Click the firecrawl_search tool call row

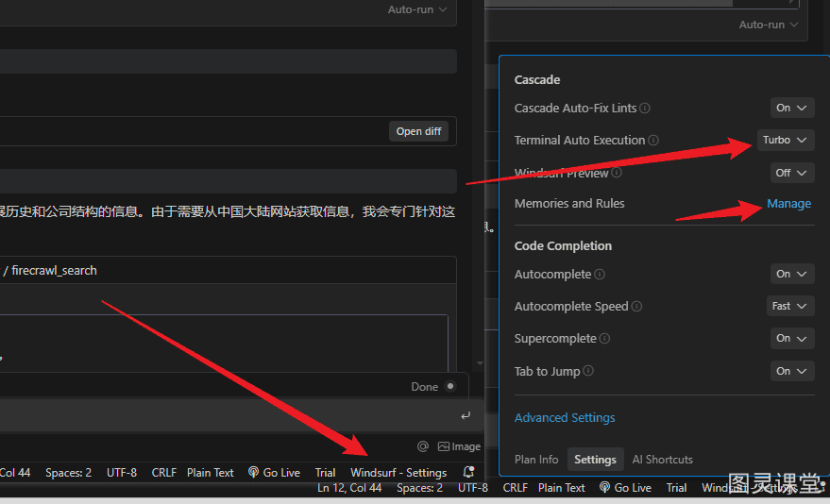229,270
